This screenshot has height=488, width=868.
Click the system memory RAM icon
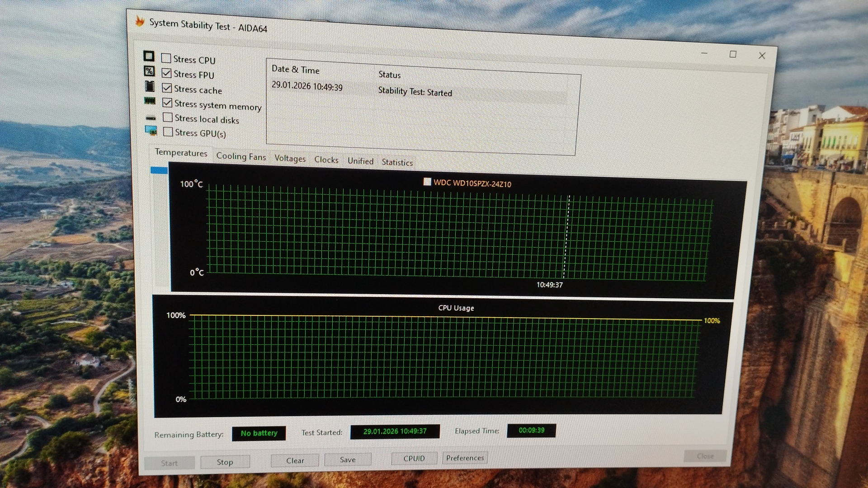150,101
